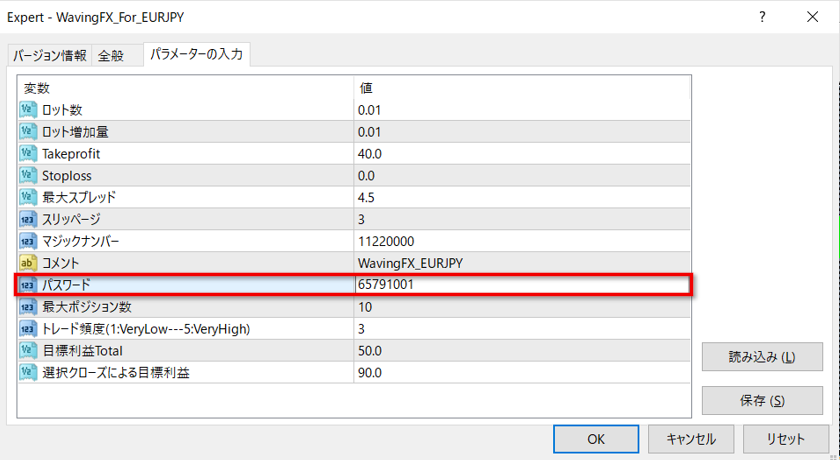Open the バージョン情報 tab
The image size is (840, 460).
[49, 55]
